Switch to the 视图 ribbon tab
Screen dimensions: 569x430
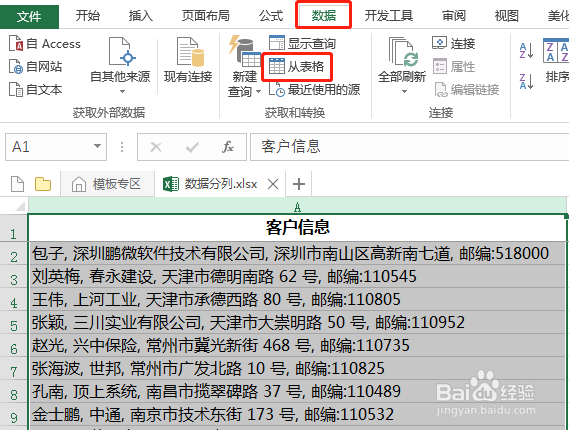pyautogui.click(x=507, y=16)
